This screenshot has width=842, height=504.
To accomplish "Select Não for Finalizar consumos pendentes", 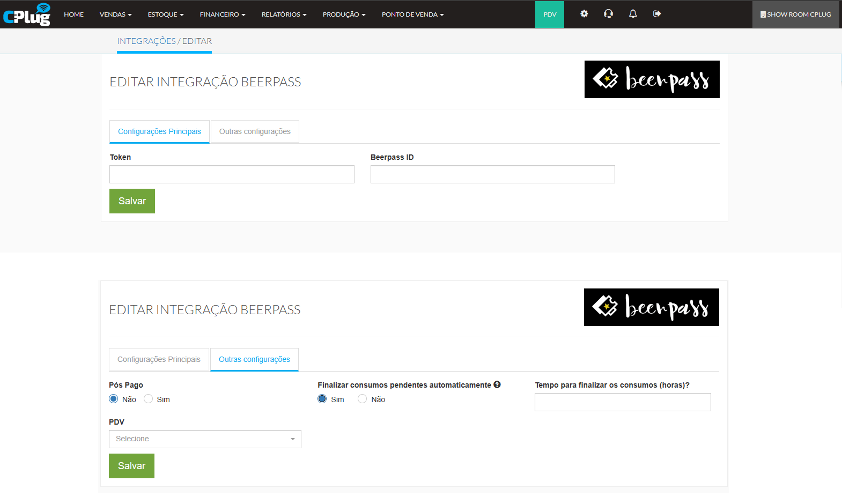I will tap(363, 399).
